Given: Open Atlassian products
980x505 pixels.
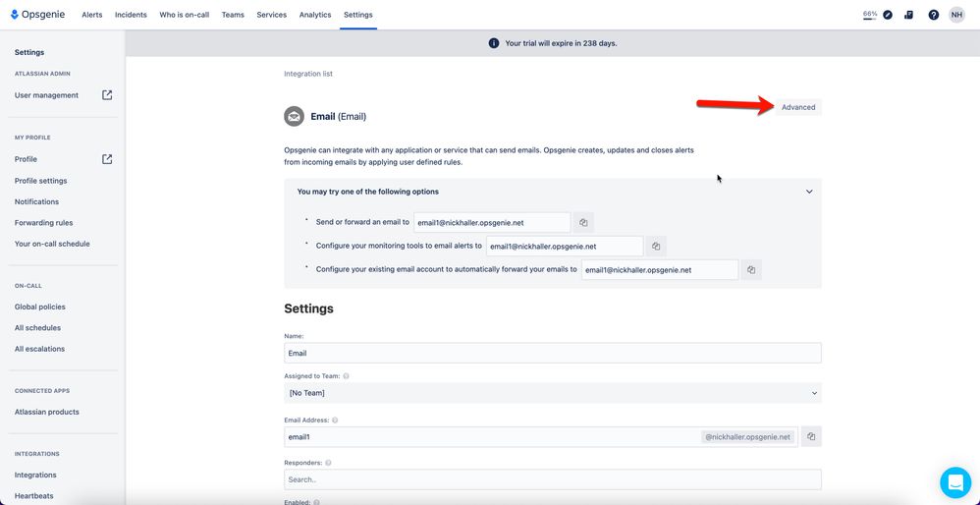Looking at the screenshot, I should 47,412.
